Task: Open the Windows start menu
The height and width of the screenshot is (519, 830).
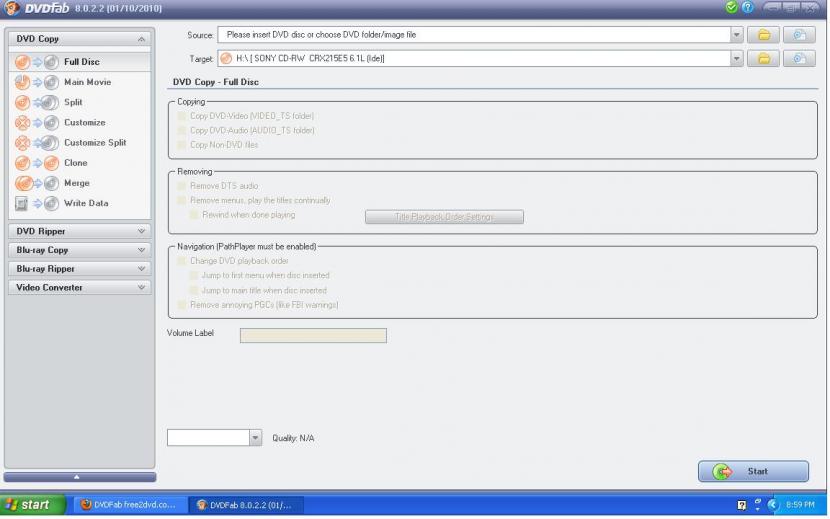Action: tap(33, 506)
